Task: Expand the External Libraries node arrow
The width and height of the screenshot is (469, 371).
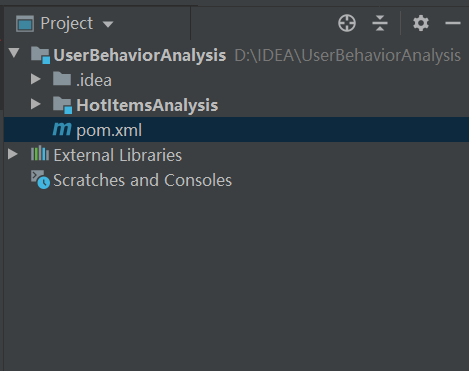Action: tap(13, 154)
